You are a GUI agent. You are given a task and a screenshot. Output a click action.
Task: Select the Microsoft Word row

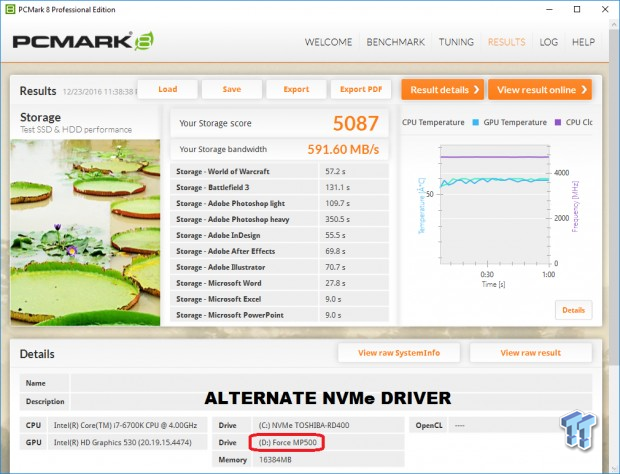pos(279,283)
